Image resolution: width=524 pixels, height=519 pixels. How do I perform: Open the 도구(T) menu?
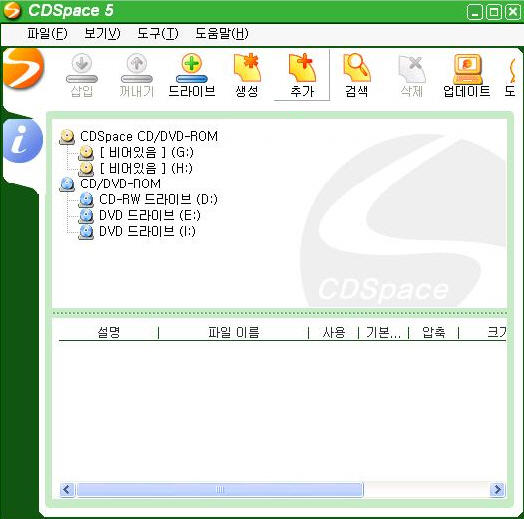point(158,33)
